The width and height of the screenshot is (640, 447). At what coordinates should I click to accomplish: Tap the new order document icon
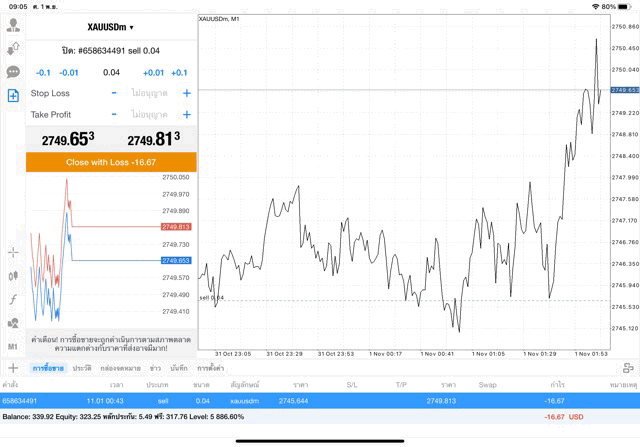pyautogui.click(x=13, y=95)
